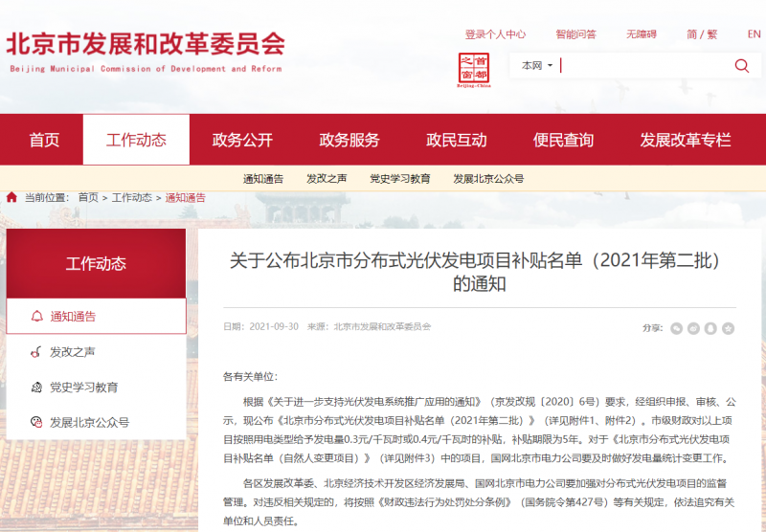Share article via Qzone star icon
This screenshot has height=532, width=766.
[x=729, y=328]
